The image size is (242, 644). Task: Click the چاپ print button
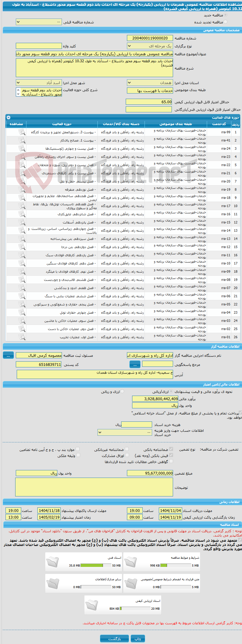[138, 639]
